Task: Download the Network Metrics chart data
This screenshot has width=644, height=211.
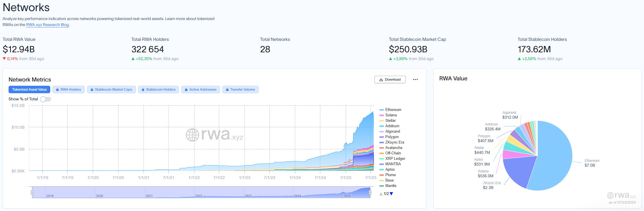Action: coord(390,79)
